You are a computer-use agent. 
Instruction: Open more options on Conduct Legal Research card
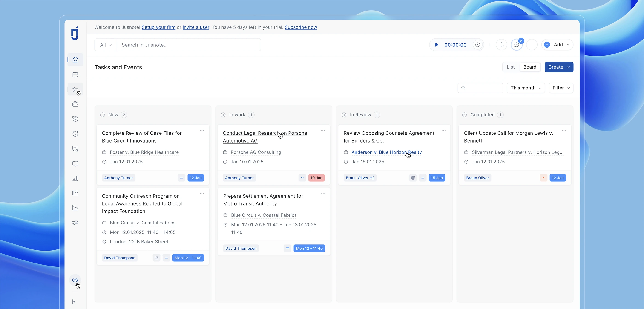tap(323, 131)
